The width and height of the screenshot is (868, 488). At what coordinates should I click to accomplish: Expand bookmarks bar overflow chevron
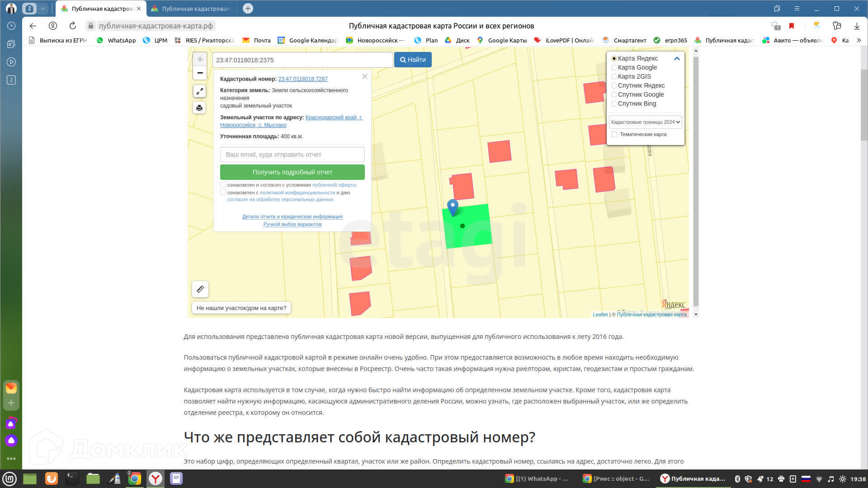859,40
